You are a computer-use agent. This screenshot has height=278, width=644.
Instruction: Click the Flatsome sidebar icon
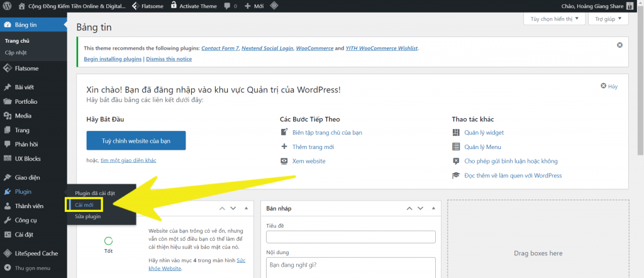pos(8,69)
